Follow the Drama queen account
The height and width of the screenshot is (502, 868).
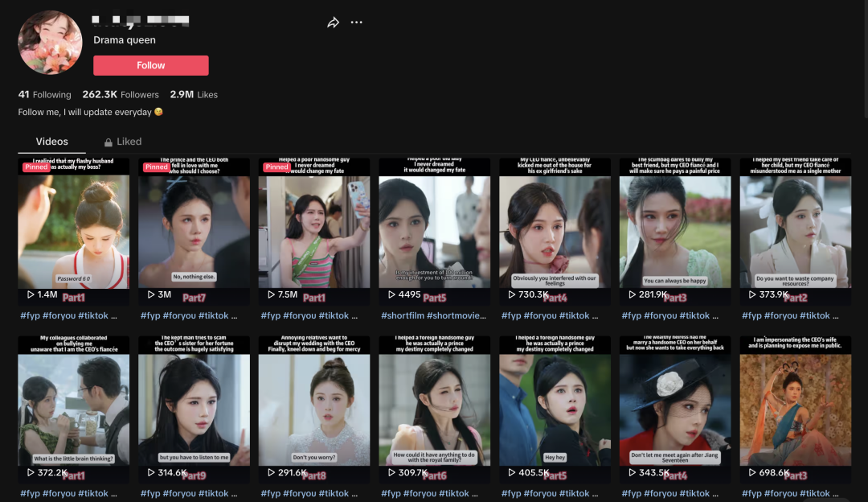pos(150,66)
